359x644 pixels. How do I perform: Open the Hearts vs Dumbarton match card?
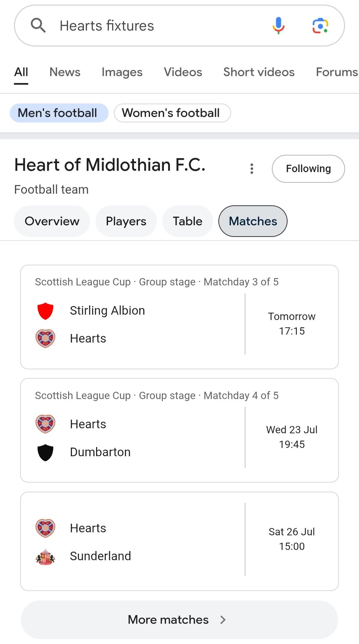click(179, 429)
